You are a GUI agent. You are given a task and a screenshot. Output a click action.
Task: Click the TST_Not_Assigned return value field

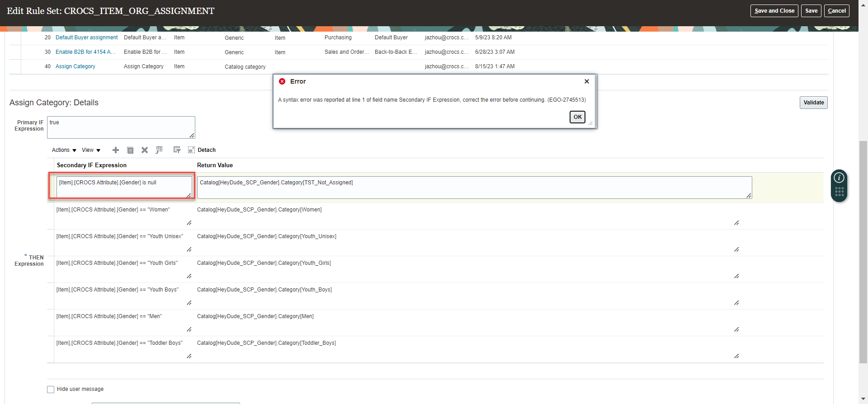474,187
